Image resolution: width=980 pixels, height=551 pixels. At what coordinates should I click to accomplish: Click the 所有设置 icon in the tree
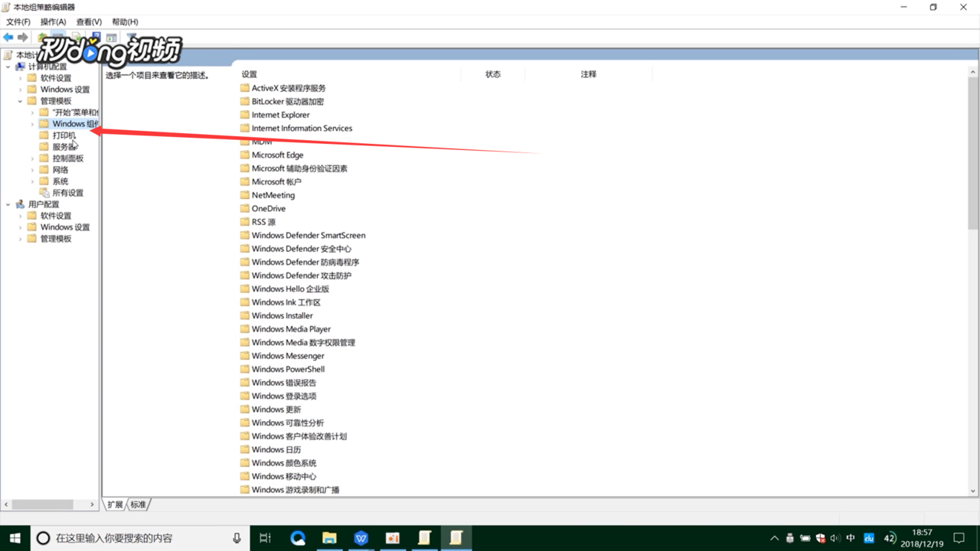pos(44,193)
